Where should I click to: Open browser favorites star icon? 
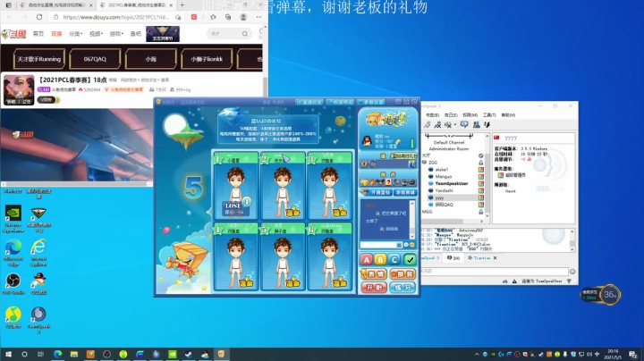tap(213, 17)
